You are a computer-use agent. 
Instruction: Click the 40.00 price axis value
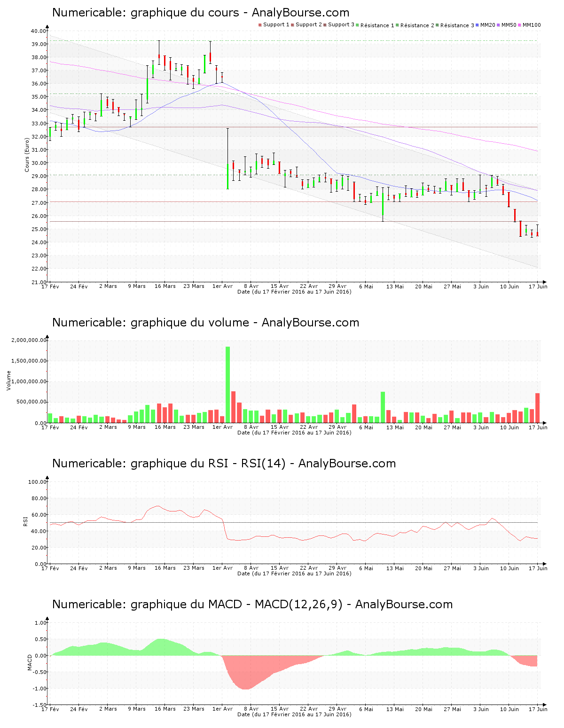point(39,31)
